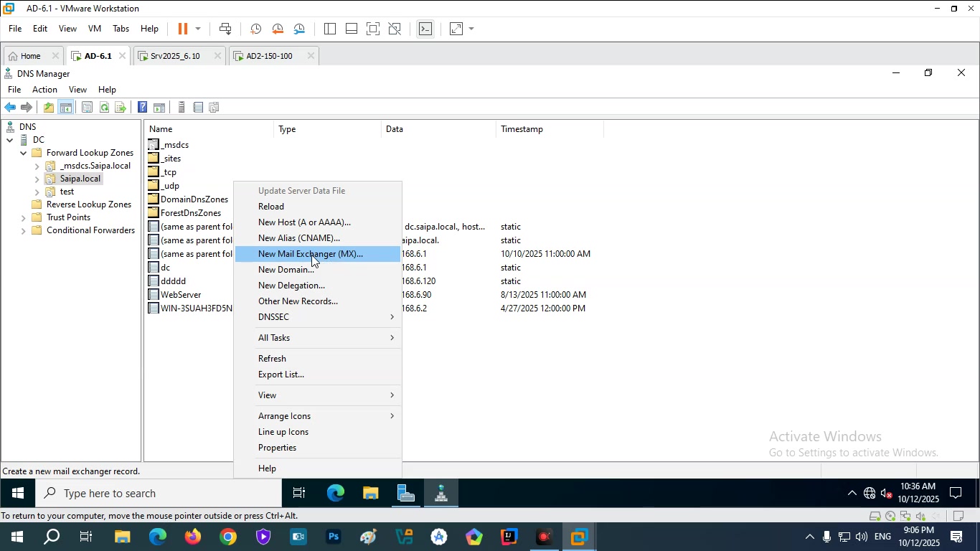The image size is (980, 551).
Task: Click the blue Back arrow in DNS Manager
Action: pyautogui.click(x=10, y=108)
